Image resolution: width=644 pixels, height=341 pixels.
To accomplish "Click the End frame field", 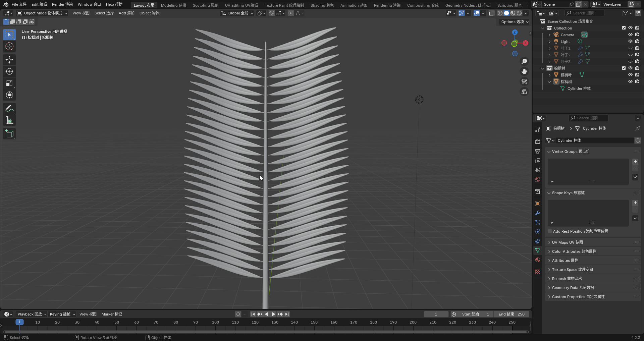I will pyautogui.click(x=511, y=314).
